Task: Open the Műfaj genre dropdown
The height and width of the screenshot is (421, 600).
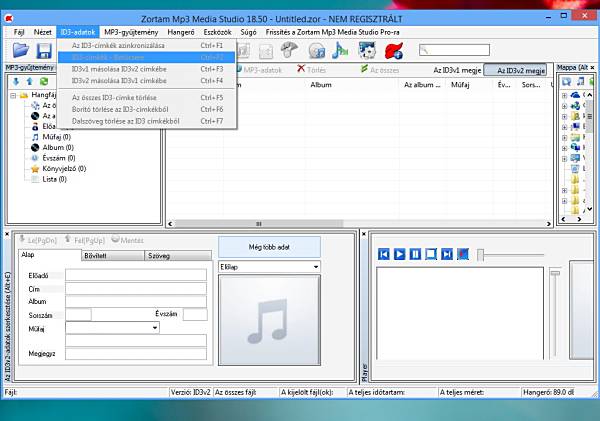Action: 155,328
